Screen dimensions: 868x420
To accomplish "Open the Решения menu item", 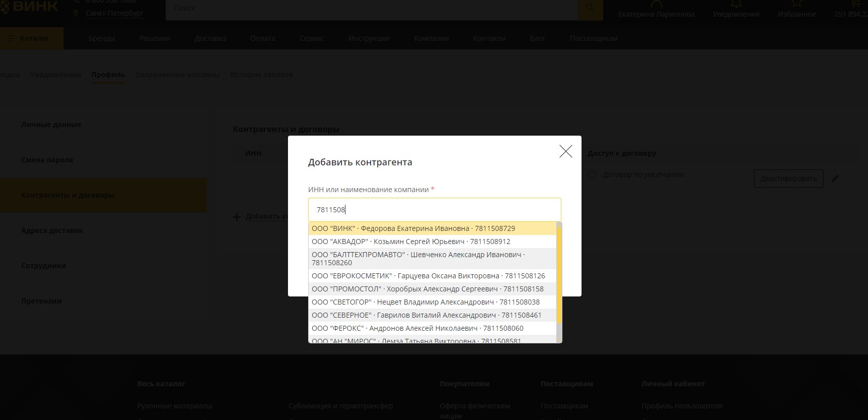I will point(155,38).
